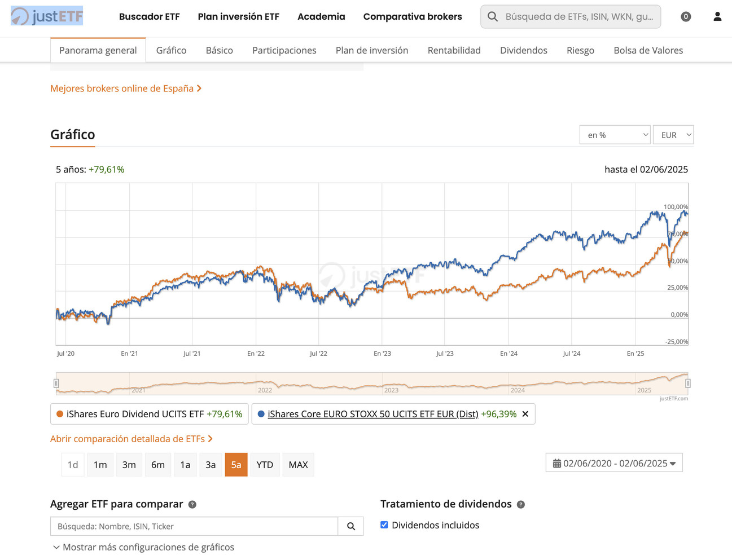Open the Academia menu

point(321,17)
